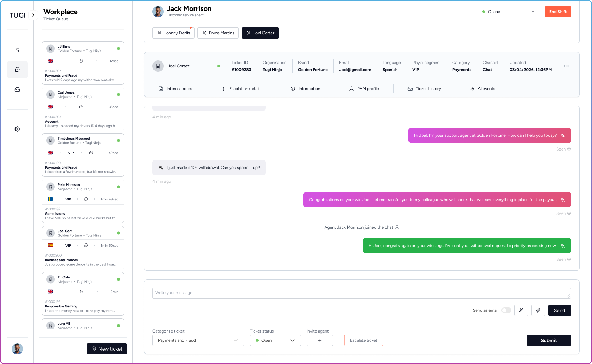The image size is (592, 364).
Task: Click the Write your message input field
Action: tap(362, 293)
